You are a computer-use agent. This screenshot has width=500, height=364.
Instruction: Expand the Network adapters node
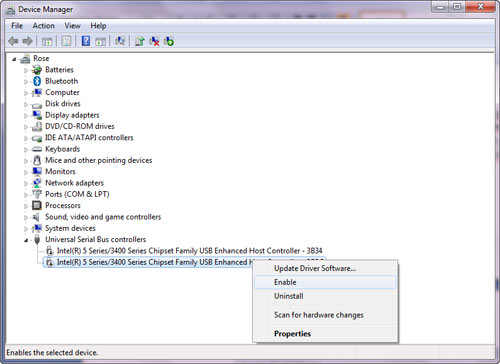(26, 183)
